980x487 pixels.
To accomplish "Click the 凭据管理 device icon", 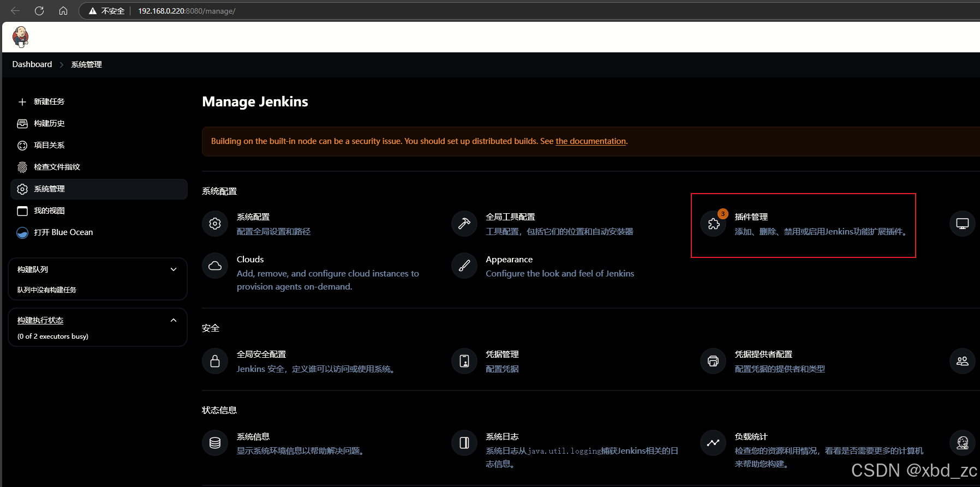I will pos(464,361).
